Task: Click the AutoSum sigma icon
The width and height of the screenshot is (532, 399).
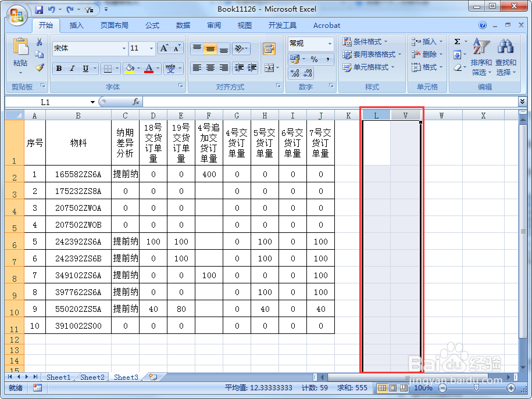Action: (458, 42)
